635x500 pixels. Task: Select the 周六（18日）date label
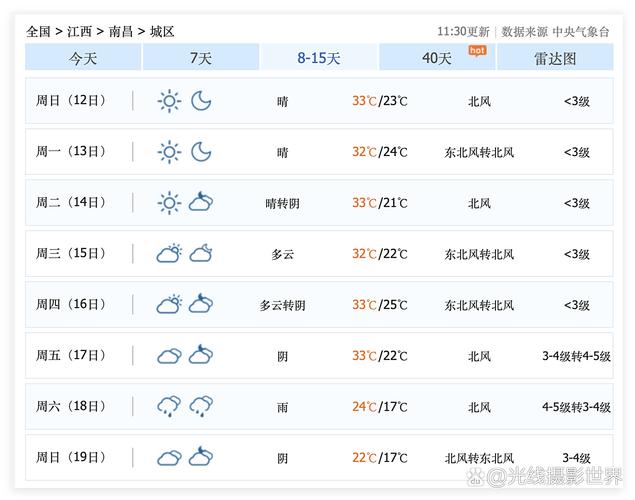point(71,406)
